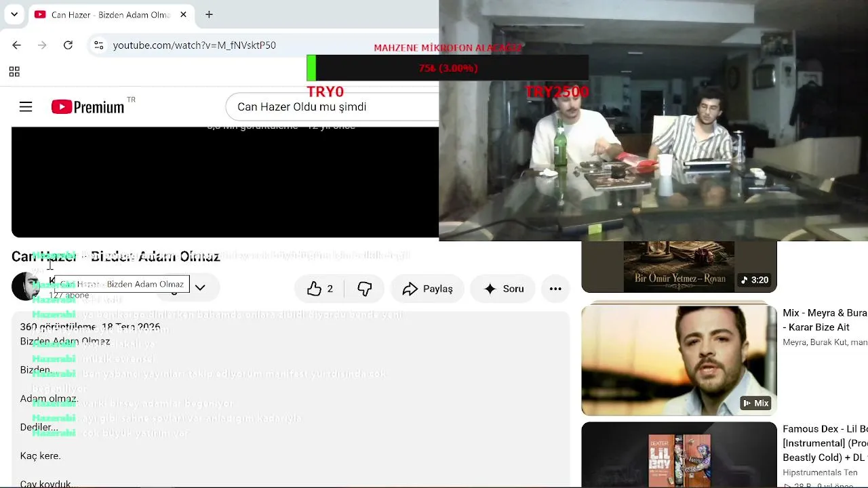This screenshot has height=488, width=868.
Task: Click the search field containing Can Hazer Oldu mu şimdi
Action: click(x=332, y=106)
